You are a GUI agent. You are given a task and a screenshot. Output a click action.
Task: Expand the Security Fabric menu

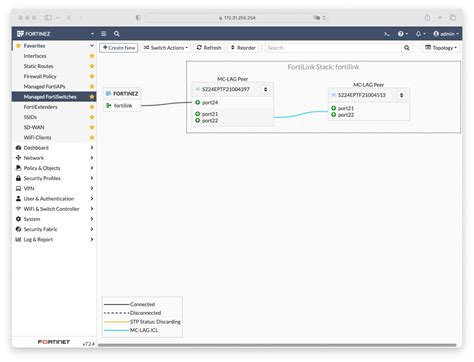click(54, 229)
